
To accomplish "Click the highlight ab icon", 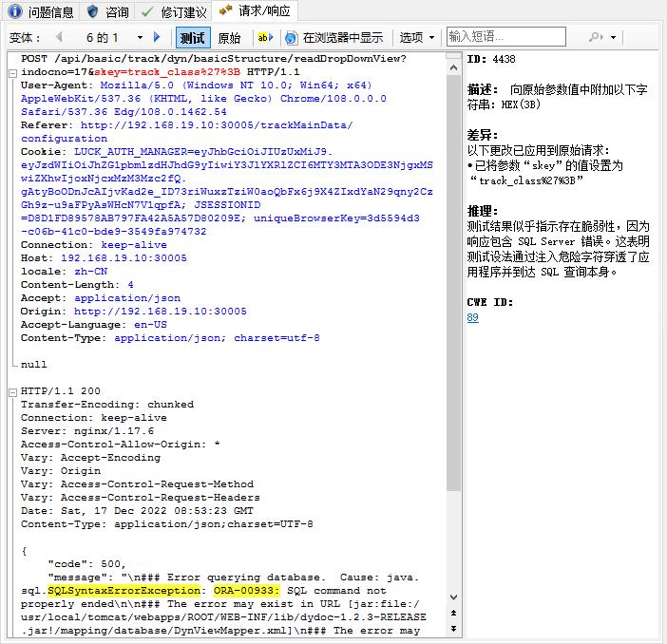I will tap(265, 37).
